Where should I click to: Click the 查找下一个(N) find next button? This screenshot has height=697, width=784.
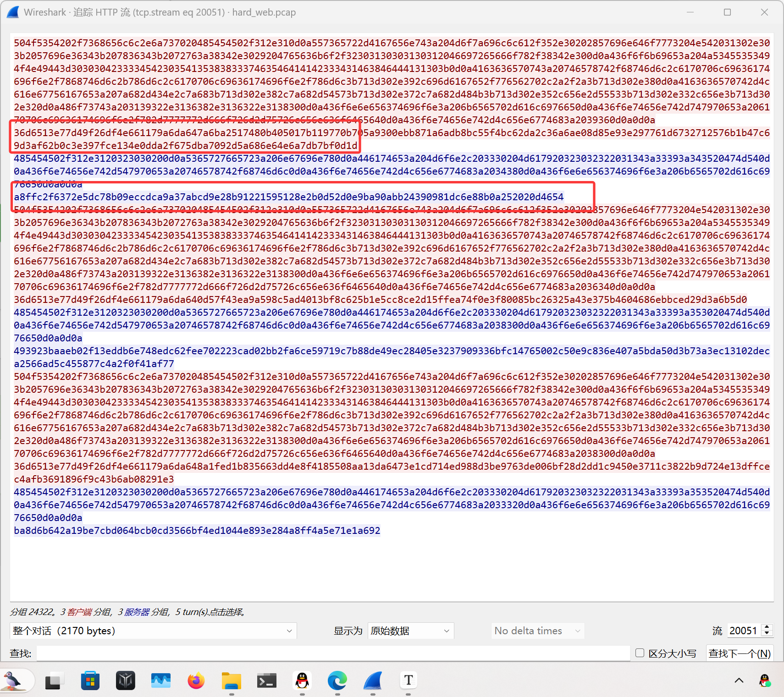point(740,653)
